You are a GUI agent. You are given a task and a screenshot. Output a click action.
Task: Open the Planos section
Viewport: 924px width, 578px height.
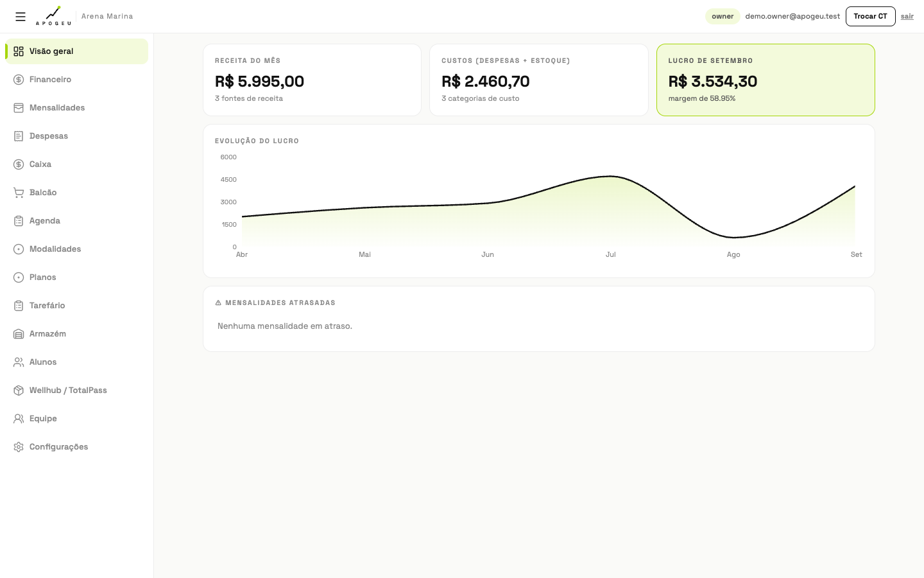click(77, 277)
